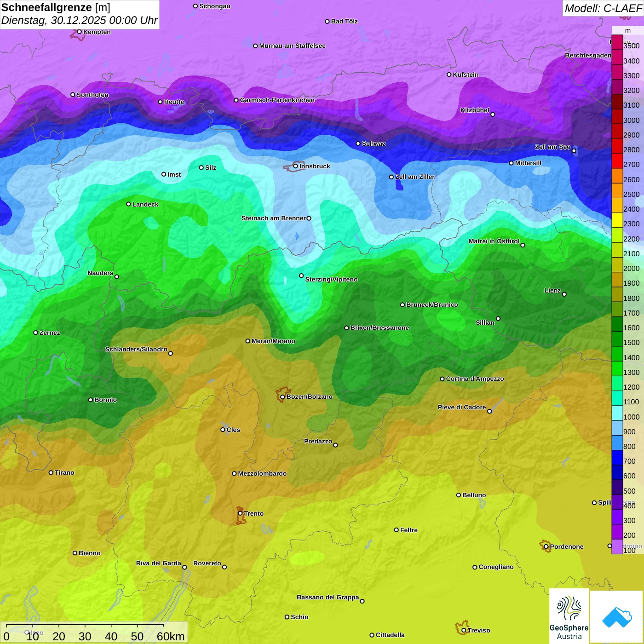Viewport: 644px width, 644px height.
Task: Click the "Steinach am Brenner" label
Action: coord(274,218)
